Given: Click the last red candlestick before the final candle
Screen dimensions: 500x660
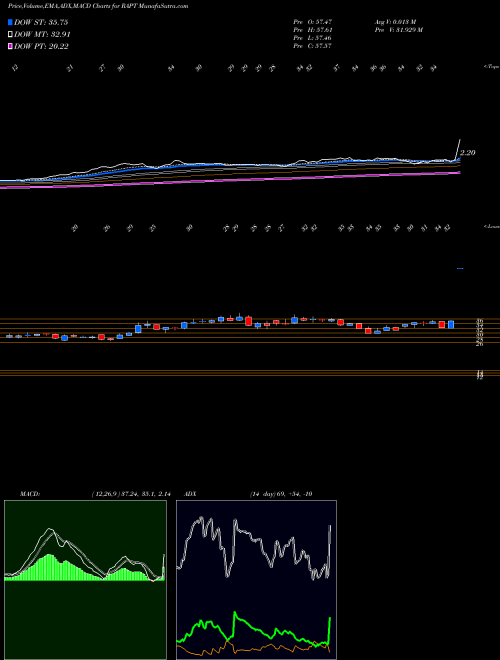Looking at the screenshot, I should click(442, 325).
